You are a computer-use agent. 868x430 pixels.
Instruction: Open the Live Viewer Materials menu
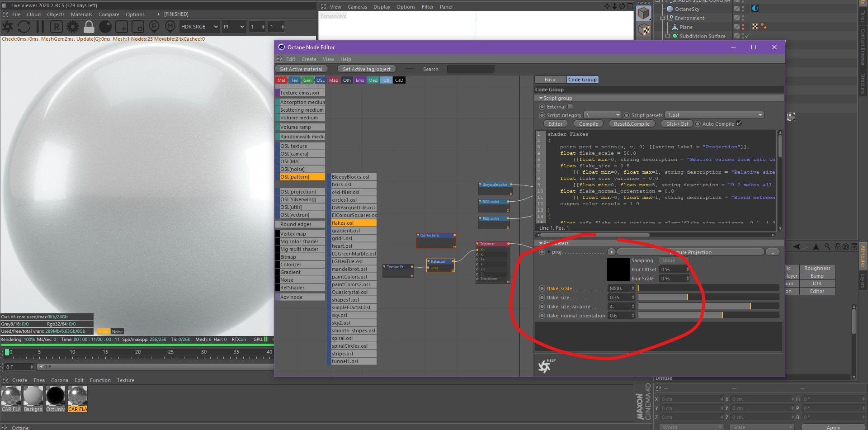81,14
